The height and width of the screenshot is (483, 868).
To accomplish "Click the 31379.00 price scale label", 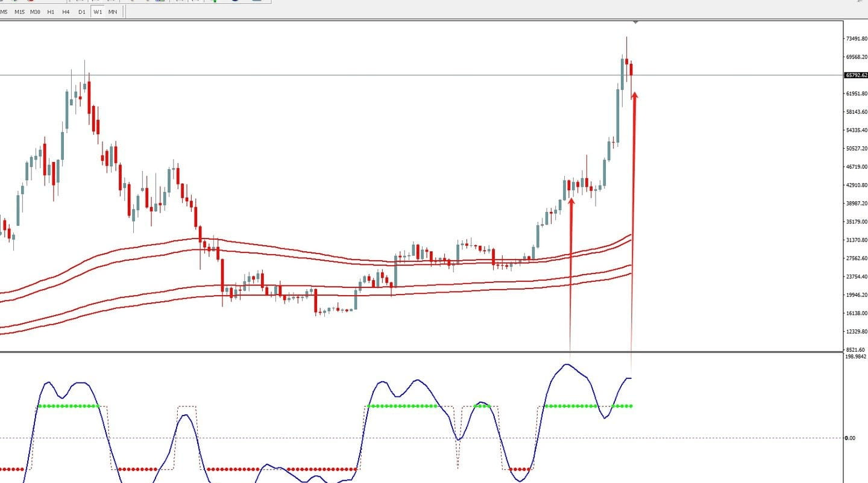I will click(857, 240).
